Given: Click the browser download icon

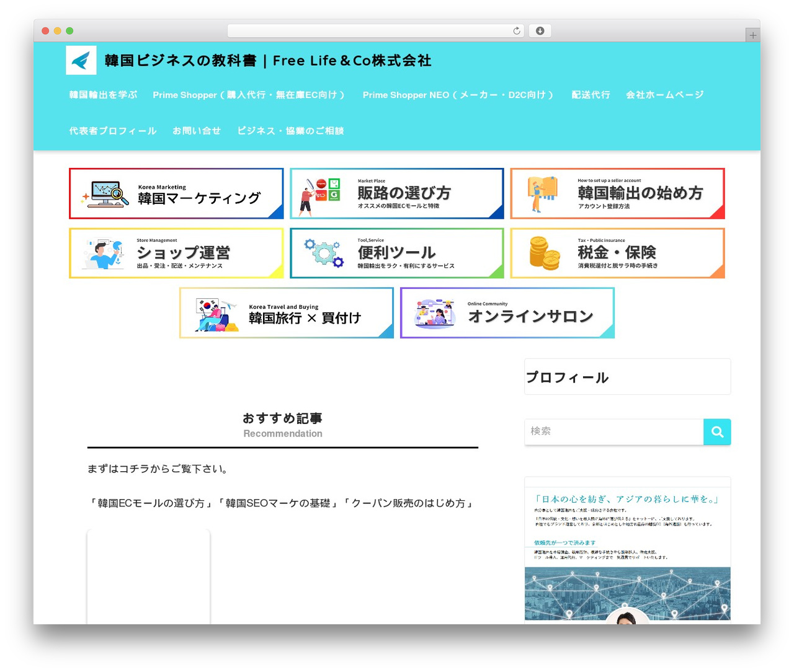Looking at the screenshot, I should tap(540, 31).
